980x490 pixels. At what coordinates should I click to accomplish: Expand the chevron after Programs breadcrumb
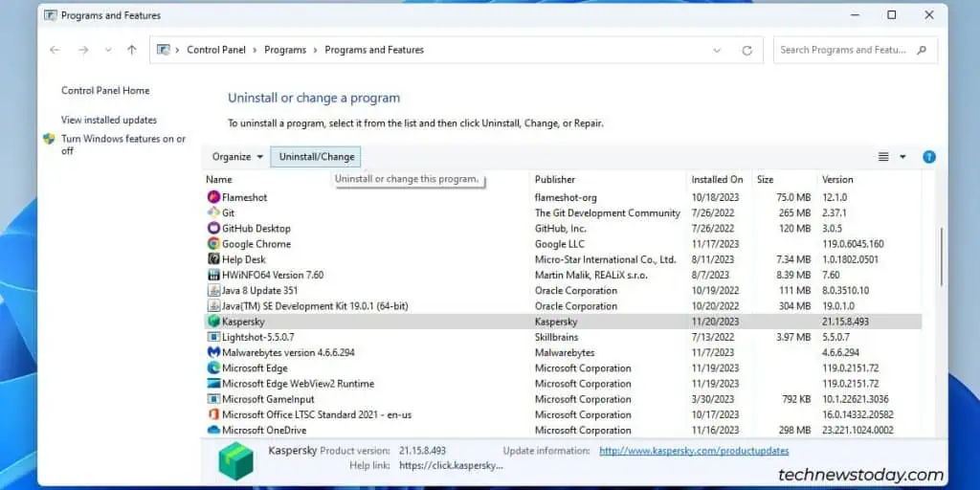point(316,50)
